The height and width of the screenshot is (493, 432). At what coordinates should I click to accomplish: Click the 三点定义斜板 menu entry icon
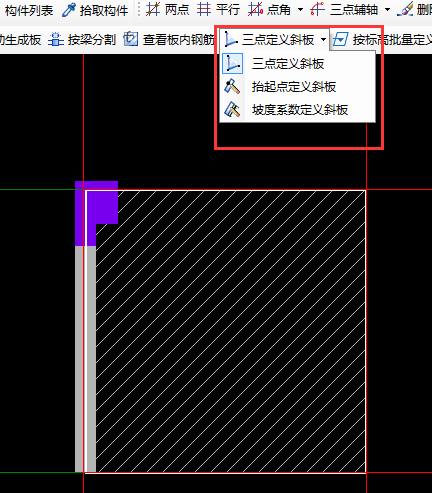[232, 63]
